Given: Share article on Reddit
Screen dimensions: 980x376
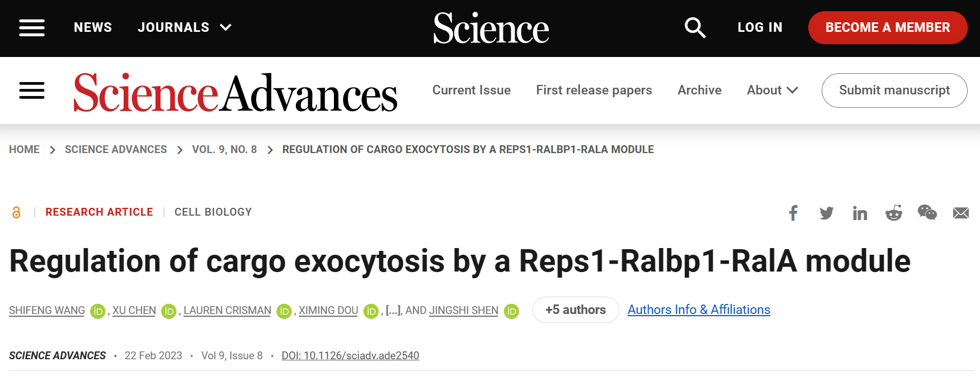Looking at the screenshot, I should coord(894,213).
